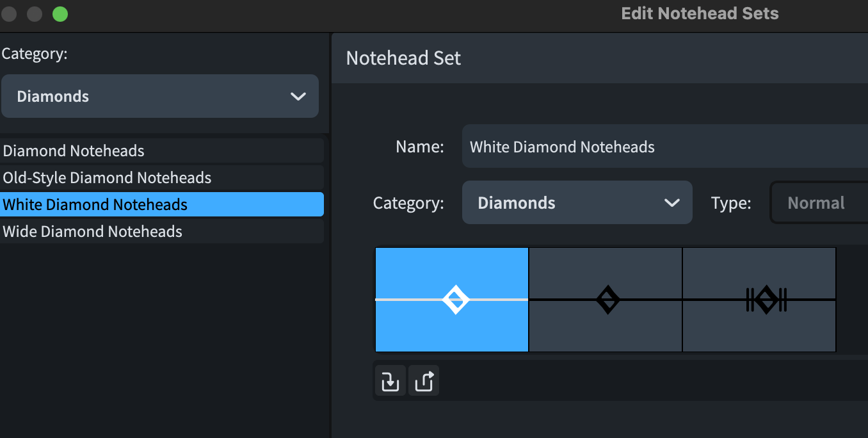Image resolution: width=868 pixels, height=438 pixels.
Task: Click the Edit Notehead Sets window title
Action: [700, 13]
